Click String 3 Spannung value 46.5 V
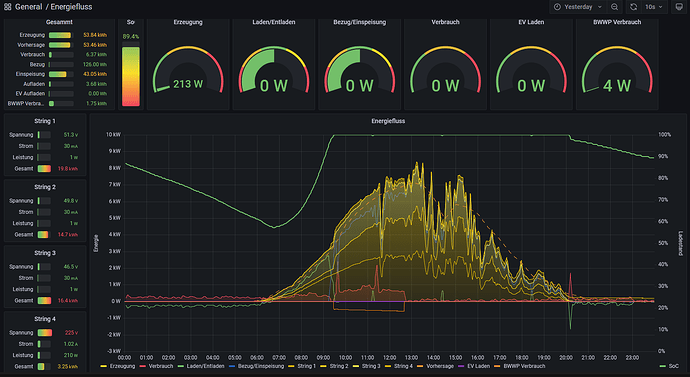This screenshot has width=690, height=377. point(71,267)
